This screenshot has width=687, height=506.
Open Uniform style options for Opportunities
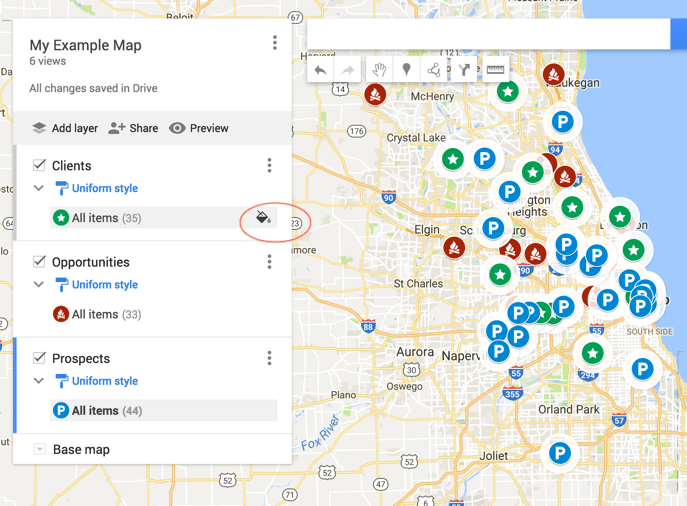click(105, 285)
